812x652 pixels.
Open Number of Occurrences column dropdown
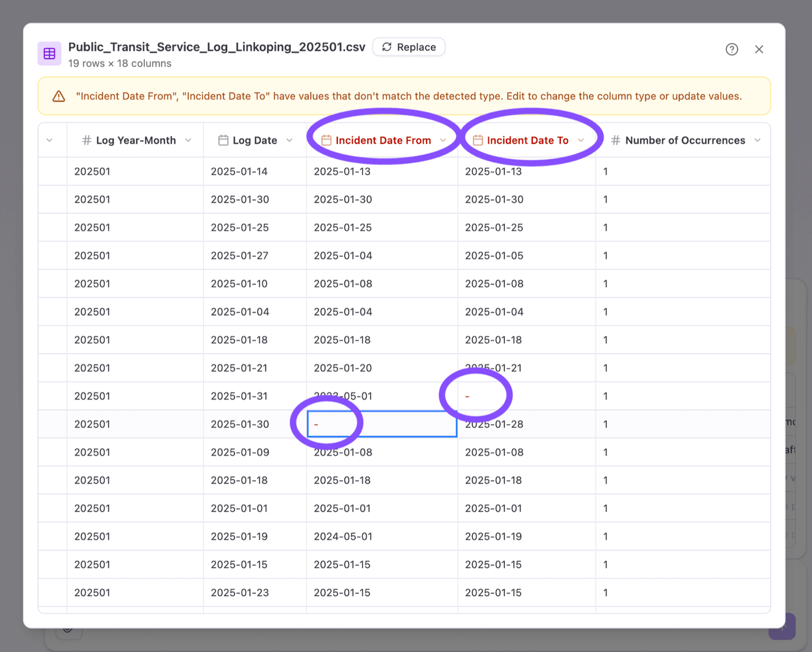[758, 140]
